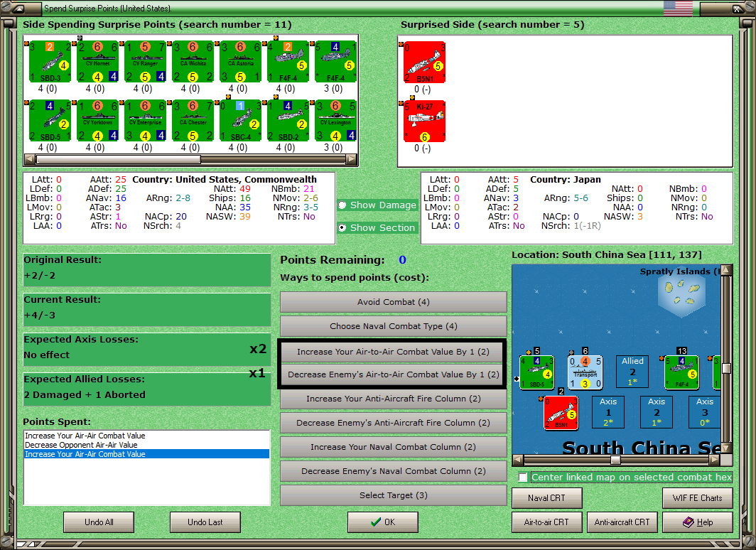The image size is (756, 550).
Task: Select the Show Section radio option
Action: (342, 227)
